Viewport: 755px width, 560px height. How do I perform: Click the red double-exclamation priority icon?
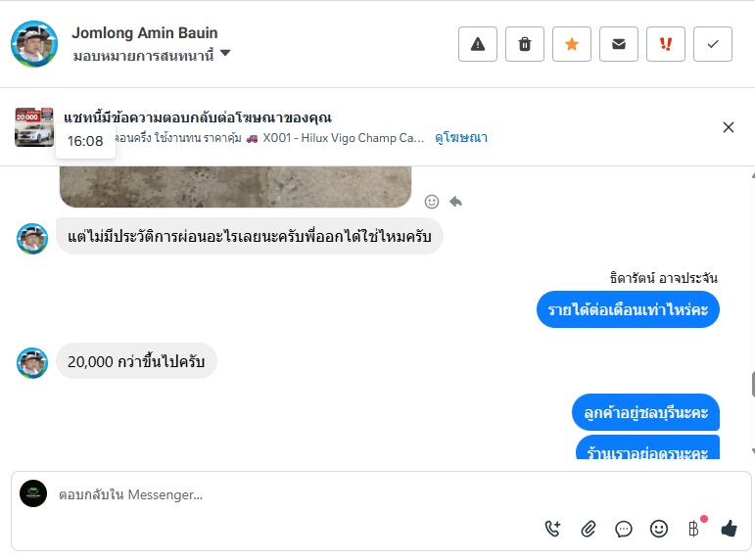(666, 44)
